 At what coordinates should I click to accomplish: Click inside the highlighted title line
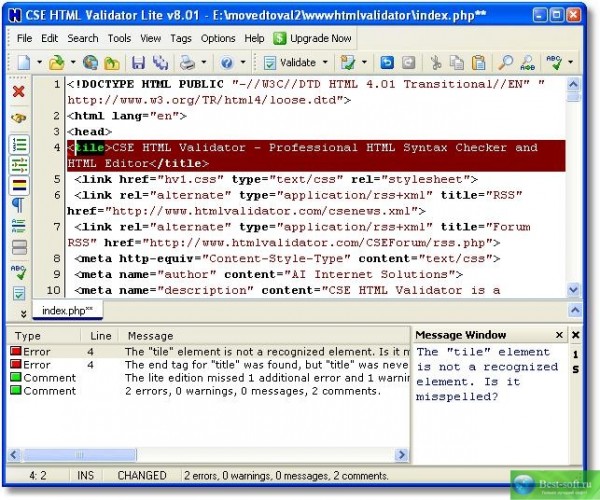[316, 155]
